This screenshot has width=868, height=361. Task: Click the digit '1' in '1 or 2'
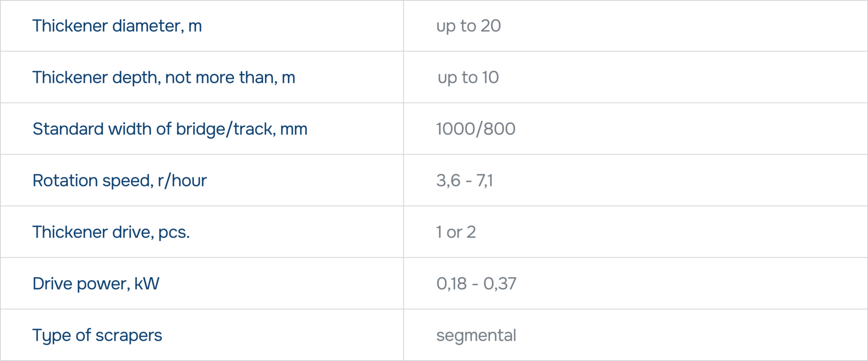pos(439,232)
